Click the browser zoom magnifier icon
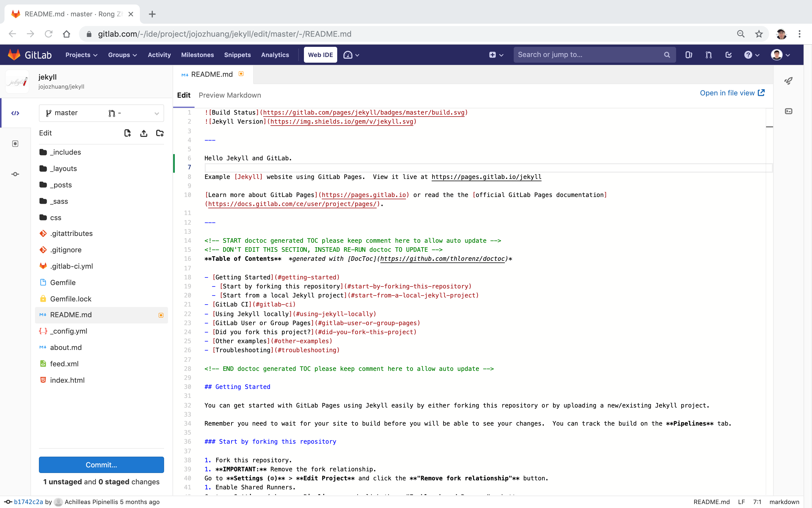812x508 pixels. (741, 34)
